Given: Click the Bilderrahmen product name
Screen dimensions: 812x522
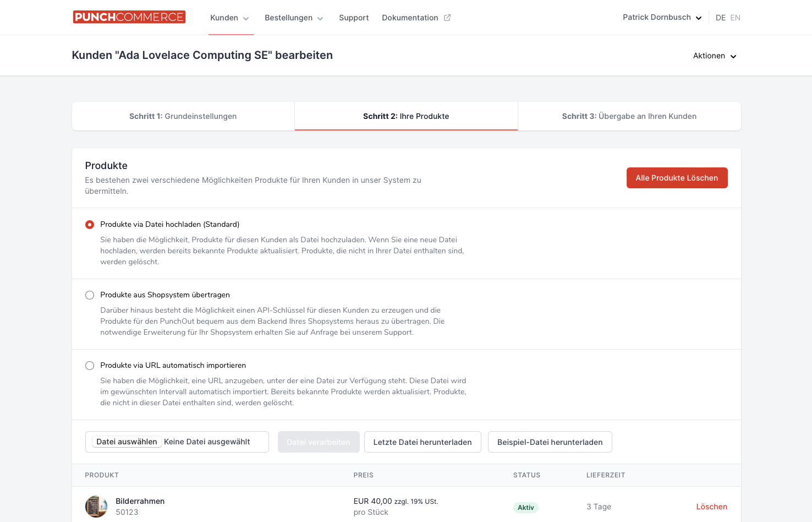Looking at the screenshot, I should [x=140, y=501].
